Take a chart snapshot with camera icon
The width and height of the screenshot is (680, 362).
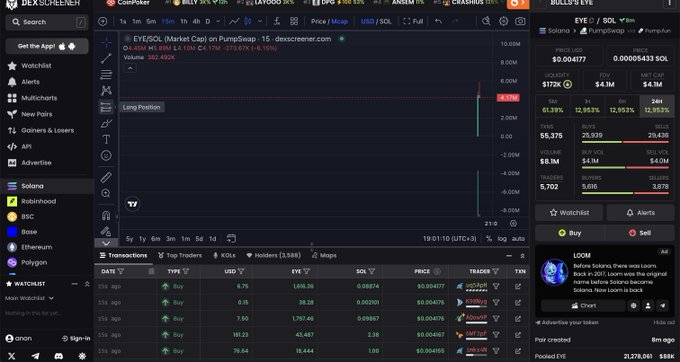520,21
